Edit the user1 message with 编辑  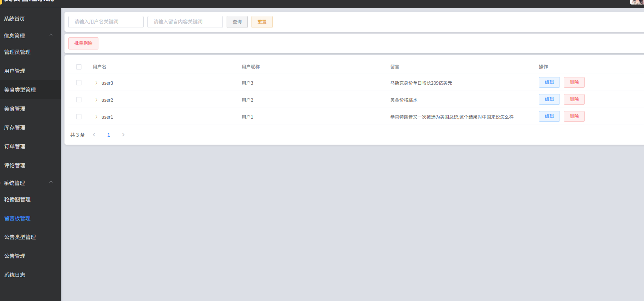549,116
